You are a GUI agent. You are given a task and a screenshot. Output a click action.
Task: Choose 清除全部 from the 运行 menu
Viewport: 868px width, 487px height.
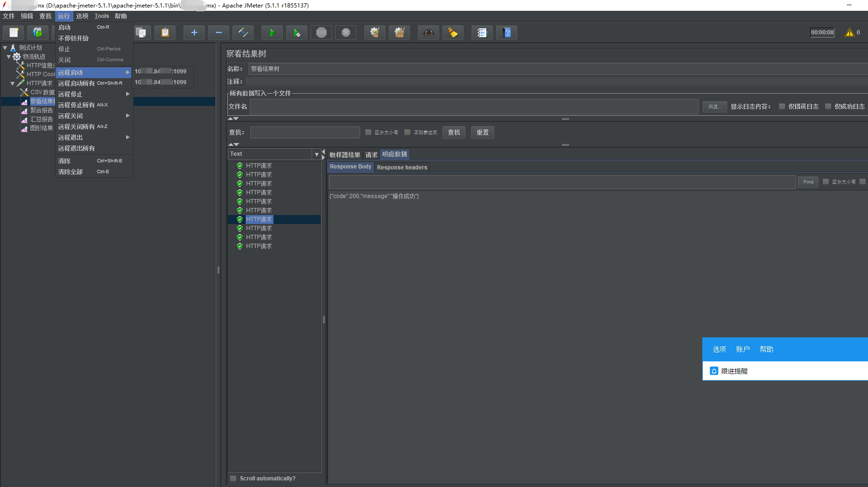(x=94, y=172)
